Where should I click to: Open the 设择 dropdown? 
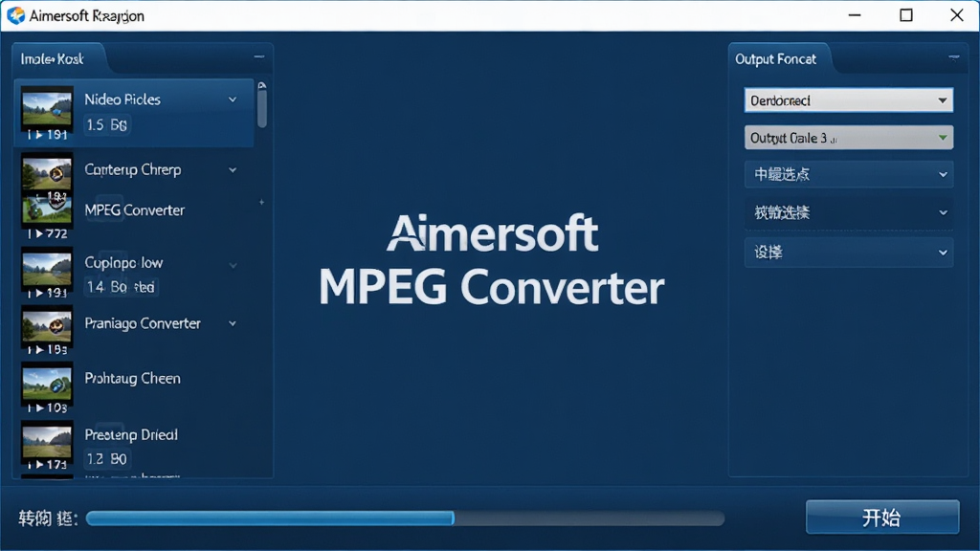[x=849, y=253]
